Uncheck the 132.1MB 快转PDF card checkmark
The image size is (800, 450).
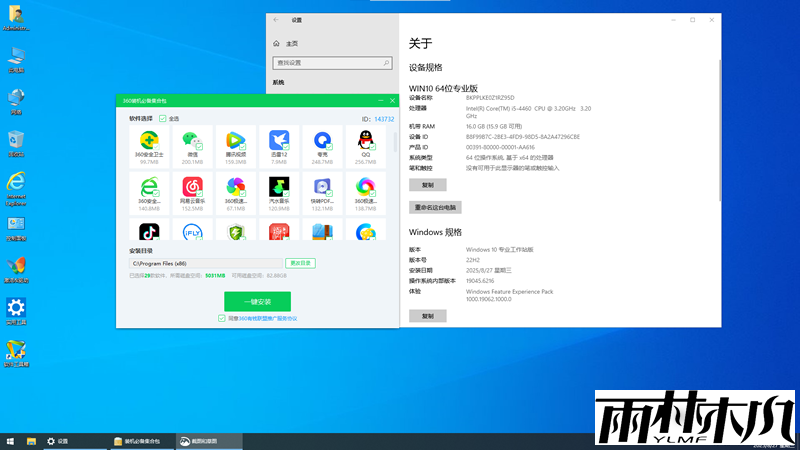(330, 194)
